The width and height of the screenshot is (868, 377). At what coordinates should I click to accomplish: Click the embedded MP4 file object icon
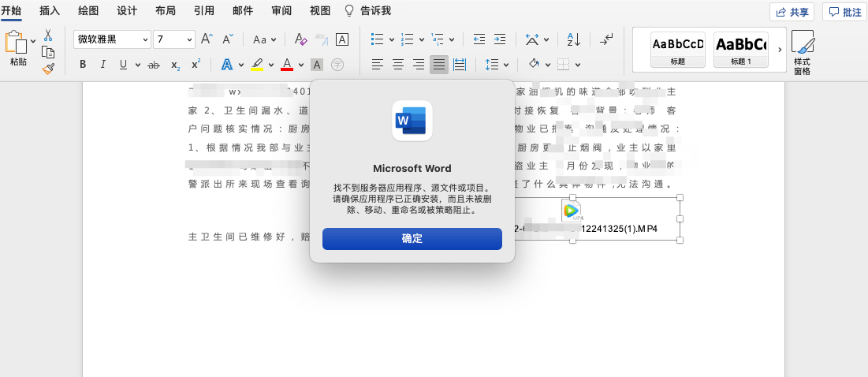click(572, 211)
